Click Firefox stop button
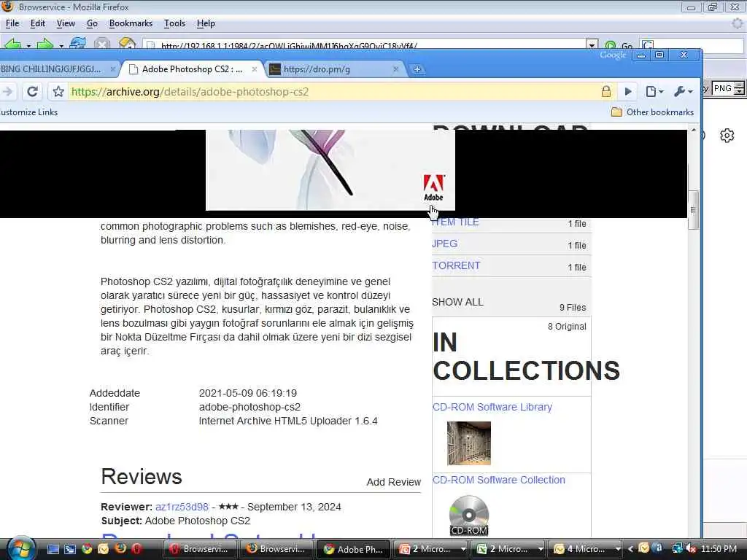This screenshot has width=747, height=560. coord(102,44)
